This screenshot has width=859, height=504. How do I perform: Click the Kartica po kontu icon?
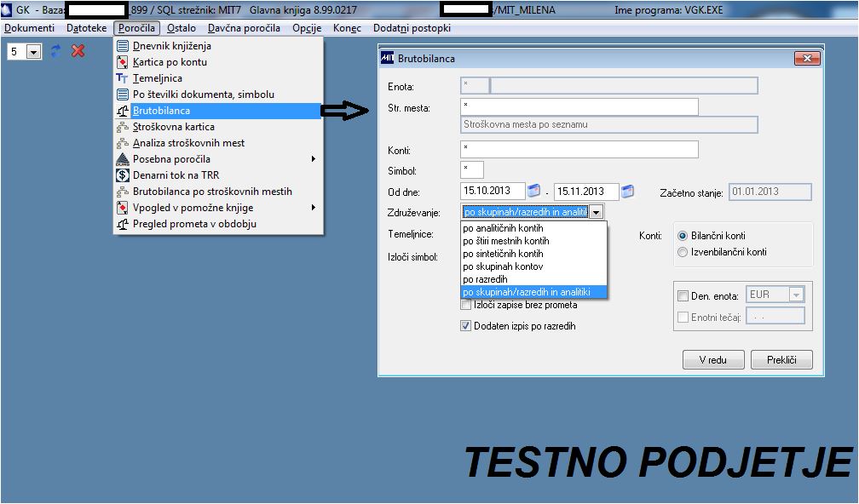pyautogui.click(x=123, y=62)
